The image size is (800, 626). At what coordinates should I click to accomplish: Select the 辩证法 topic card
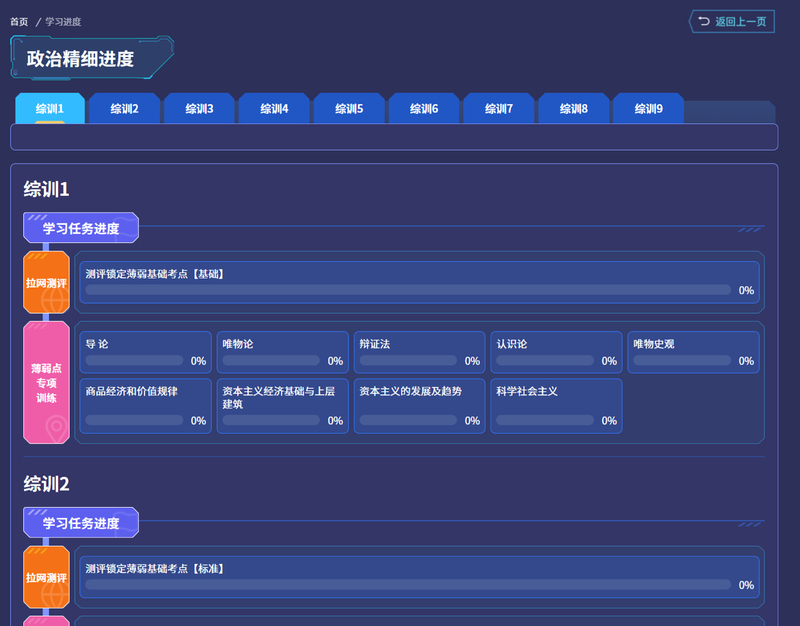tap(419, 352)
